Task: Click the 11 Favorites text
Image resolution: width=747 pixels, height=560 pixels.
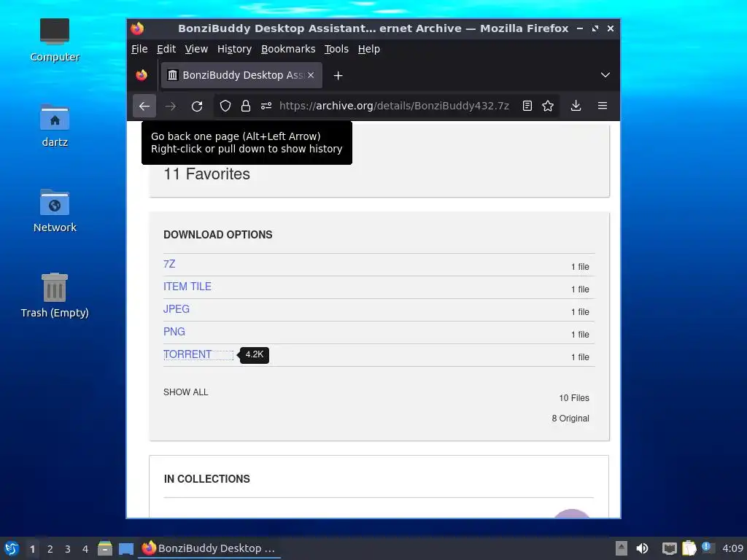Action: tap(206, 174)
